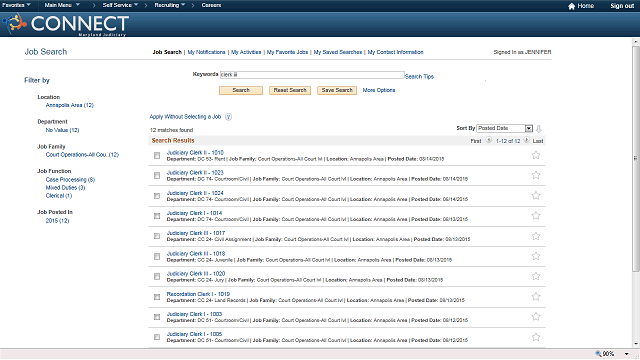This screenshot has width=640, height=360.
Task: Open Recordation Clerk I - 1019 job posting
Action: pos(198,294)
